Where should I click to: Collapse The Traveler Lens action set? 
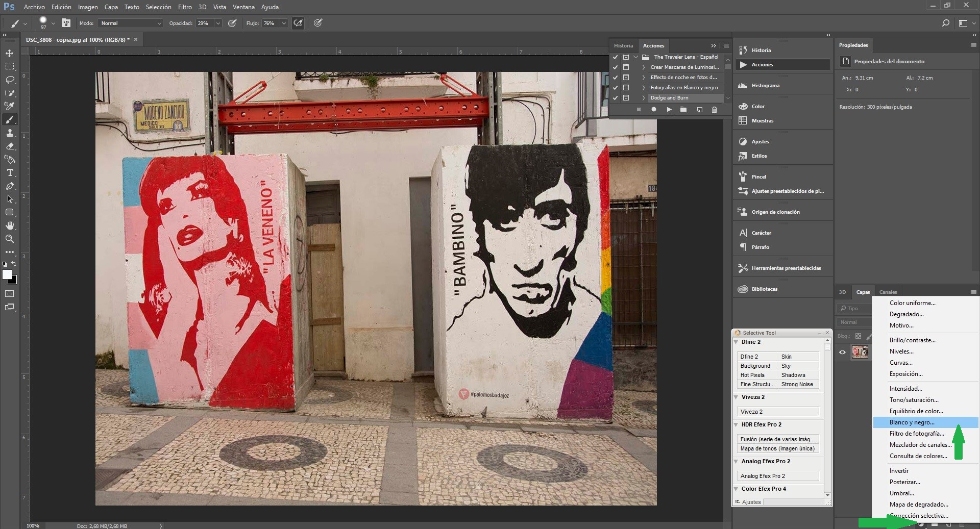tap(635, 57)
